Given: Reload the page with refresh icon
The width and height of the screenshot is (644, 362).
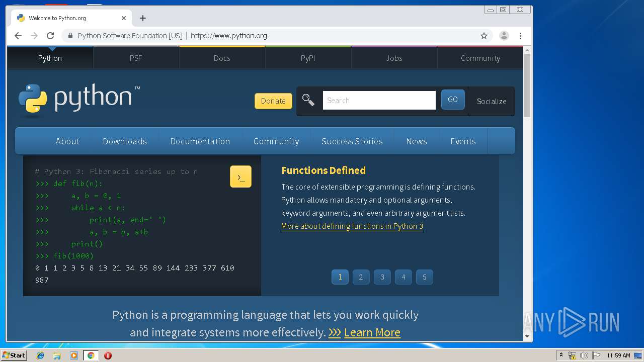Looking at the screenshot, I should (50, 36).
